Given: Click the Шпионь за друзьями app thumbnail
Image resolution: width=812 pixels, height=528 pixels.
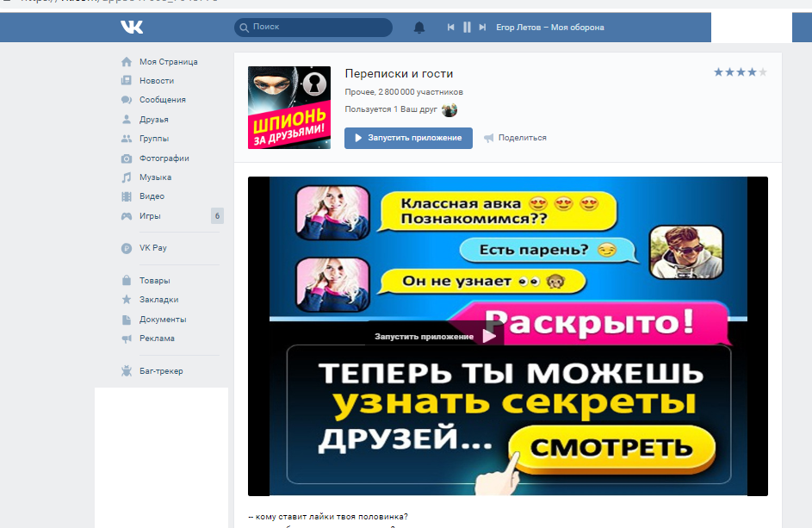Looking at the screenshot, I should point(289,108).
